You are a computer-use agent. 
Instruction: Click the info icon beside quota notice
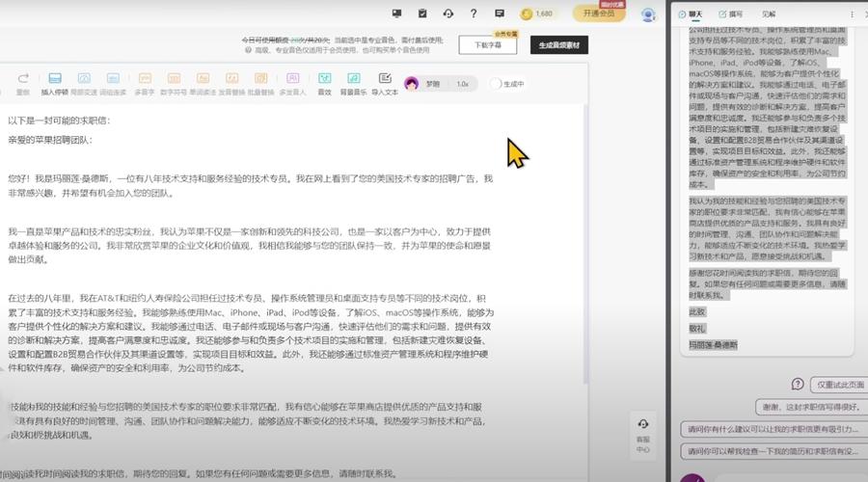[x=248, y=50]
